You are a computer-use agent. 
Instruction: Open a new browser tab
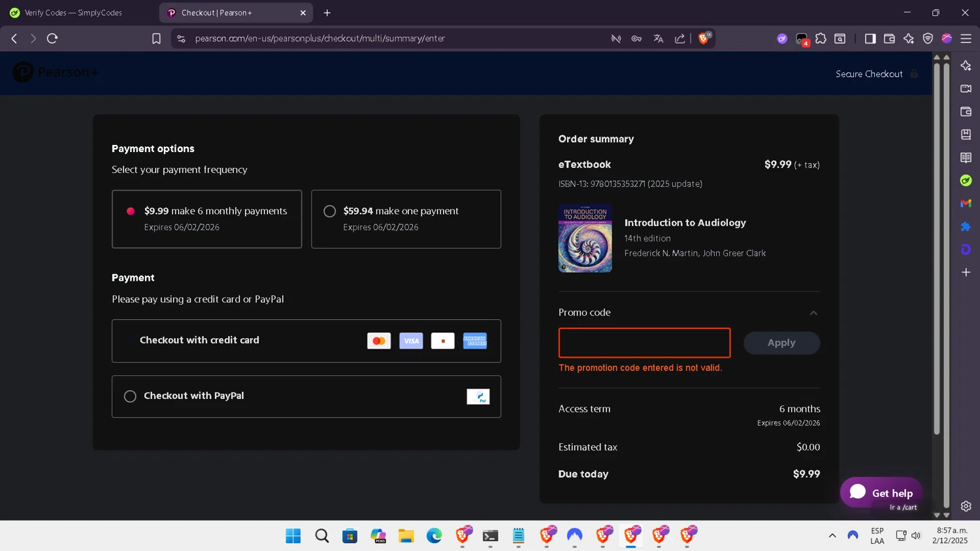pyautogui.click(x=327, y=12)
